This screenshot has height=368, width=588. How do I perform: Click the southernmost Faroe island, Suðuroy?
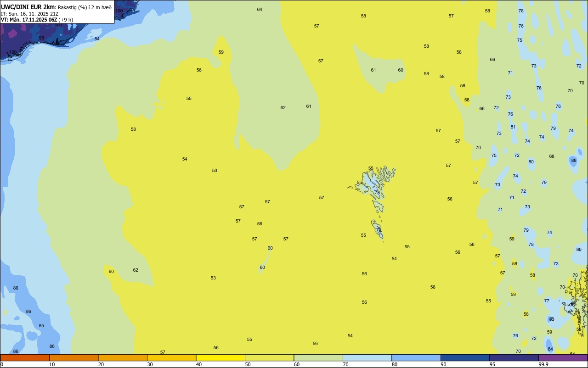click(378, 229)
